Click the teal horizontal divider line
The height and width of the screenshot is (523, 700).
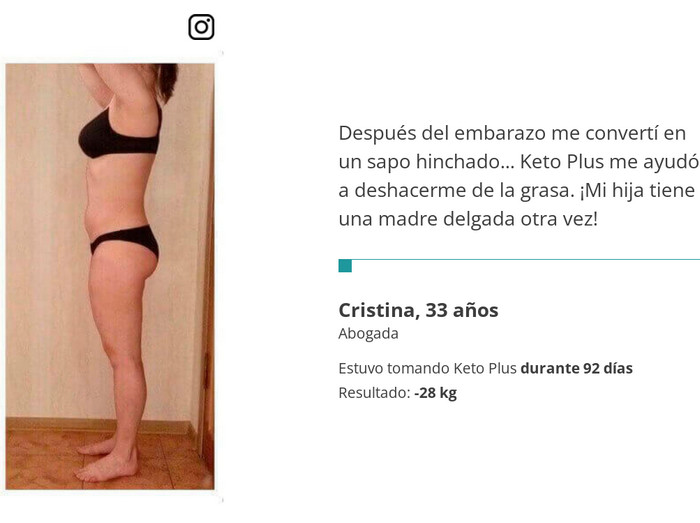coord(526,259)
